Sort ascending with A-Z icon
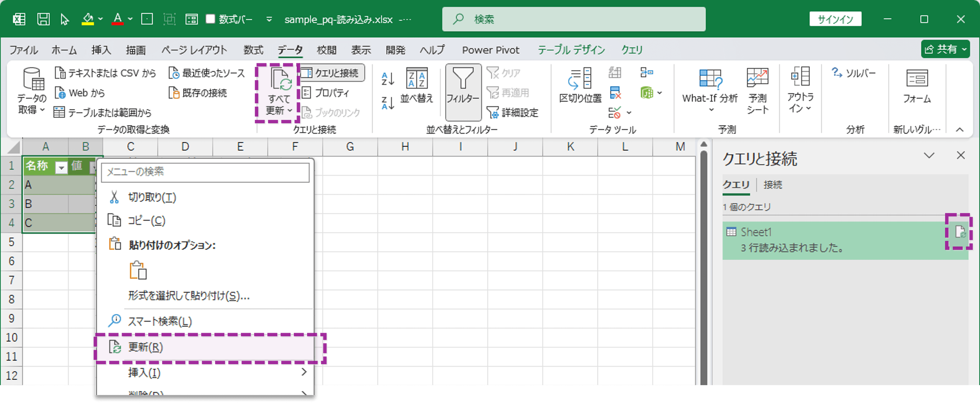 tap(388, 79)
